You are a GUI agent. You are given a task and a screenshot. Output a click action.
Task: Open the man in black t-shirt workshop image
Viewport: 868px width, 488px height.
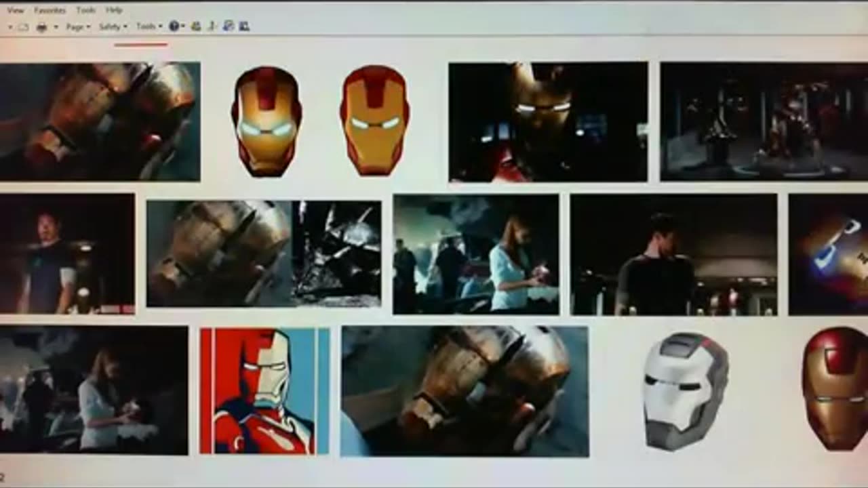click(673, 254)
